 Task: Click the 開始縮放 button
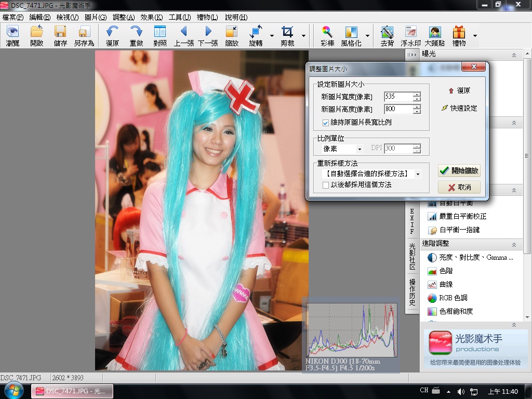pos(459,171)
